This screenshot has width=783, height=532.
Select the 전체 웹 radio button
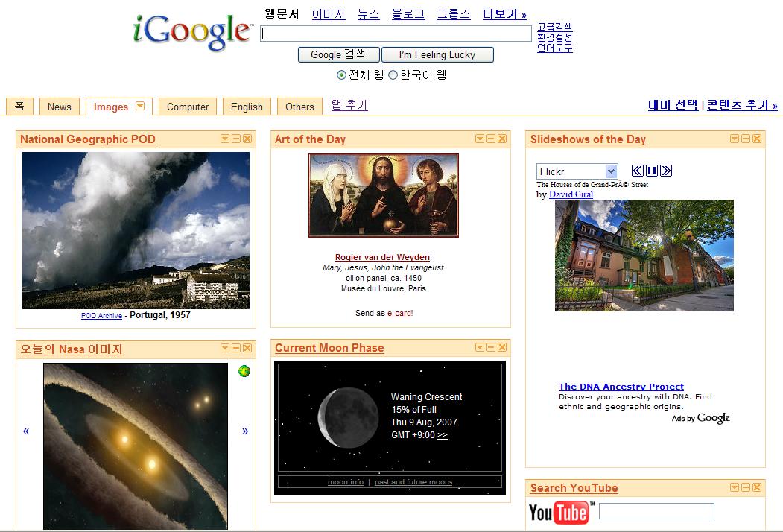click(341, 75)
